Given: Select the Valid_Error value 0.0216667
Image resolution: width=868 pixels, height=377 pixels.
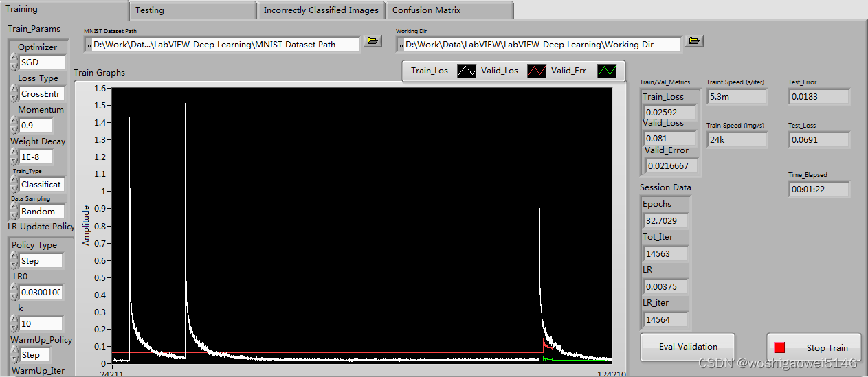Looking at the screenshot, I should click(674, 165).
